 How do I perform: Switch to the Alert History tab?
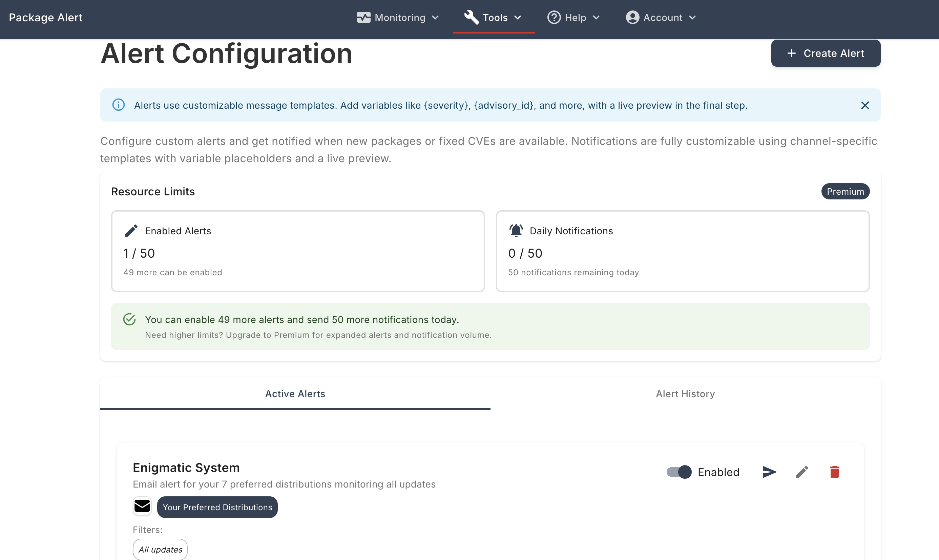pyautogui.click(x=685, y=393)
